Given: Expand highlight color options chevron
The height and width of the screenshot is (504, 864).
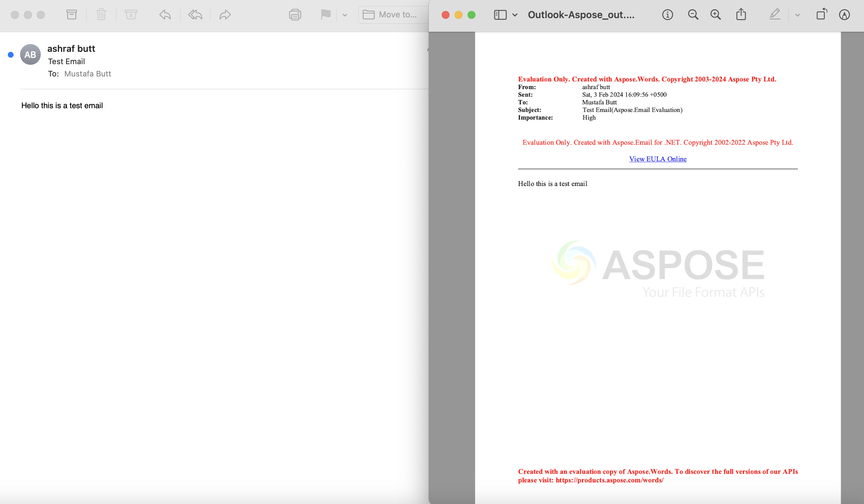Looking at the screenshot, I should [798, 15].
